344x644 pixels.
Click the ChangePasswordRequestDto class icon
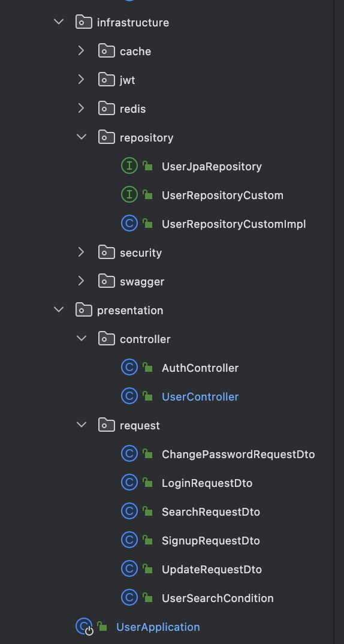tap(129, 454)
